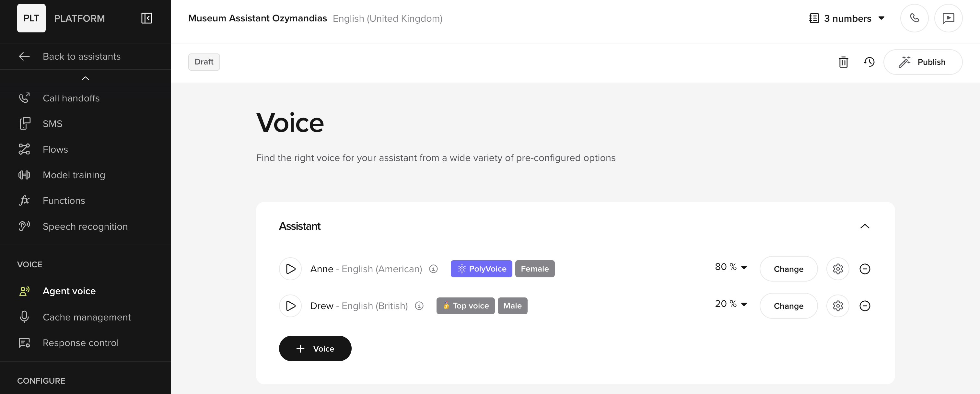
Task: Open the chat preview icon
Action: point(948,18)
